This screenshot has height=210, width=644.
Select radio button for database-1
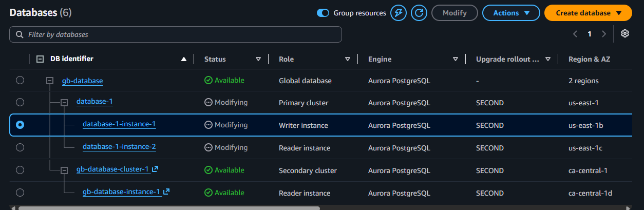tap(20, 102)
